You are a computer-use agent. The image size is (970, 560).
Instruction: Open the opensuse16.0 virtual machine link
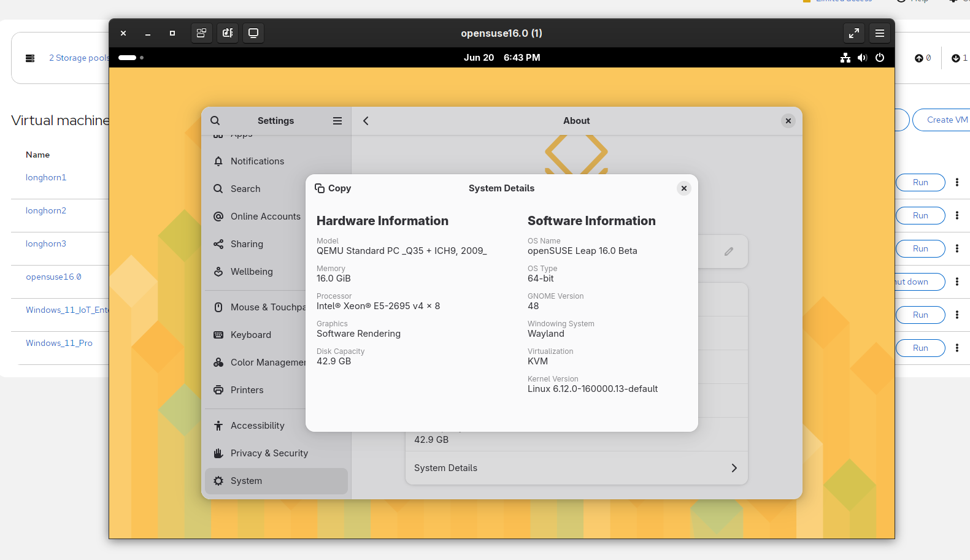53,277
